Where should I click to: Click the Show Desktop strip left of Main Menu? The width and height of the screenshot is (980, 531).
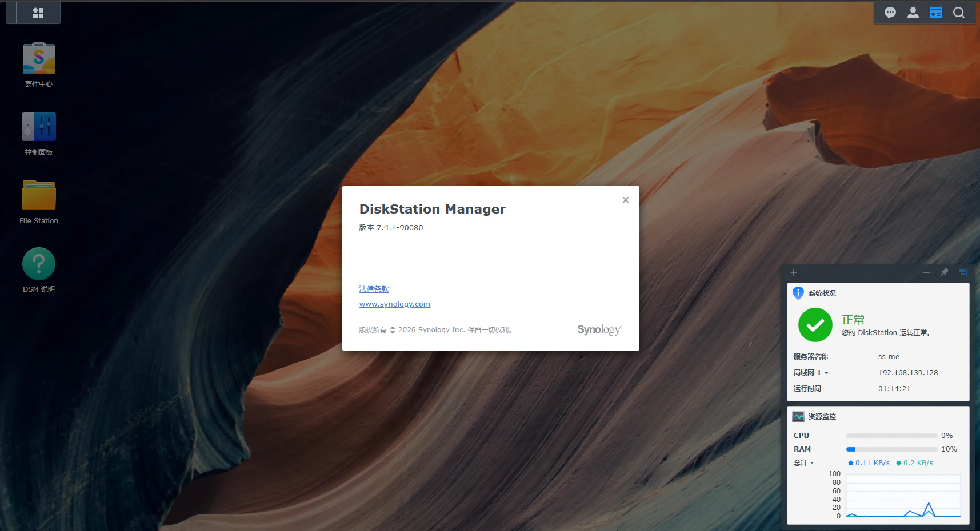pos(11,13)
